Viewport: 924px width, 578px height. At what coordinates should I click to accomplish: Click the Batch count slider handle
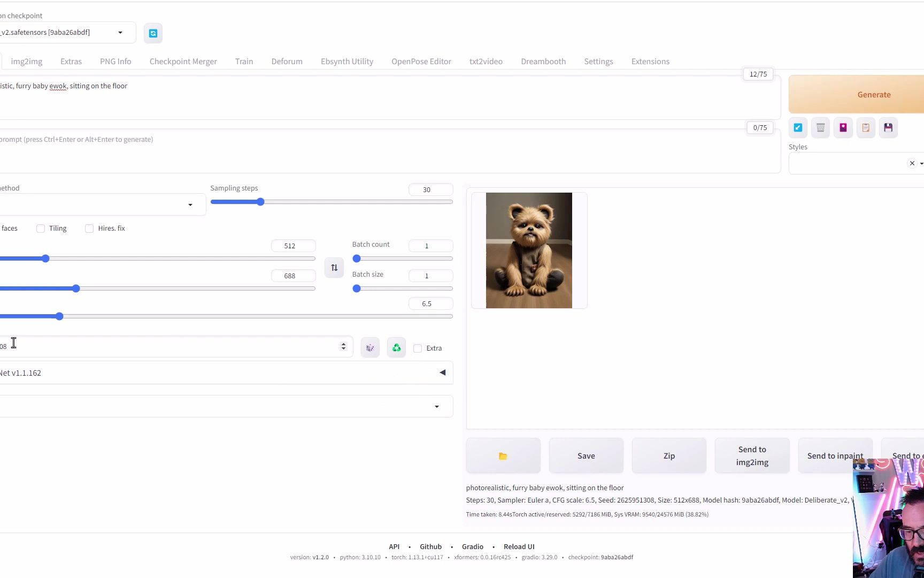357,258
